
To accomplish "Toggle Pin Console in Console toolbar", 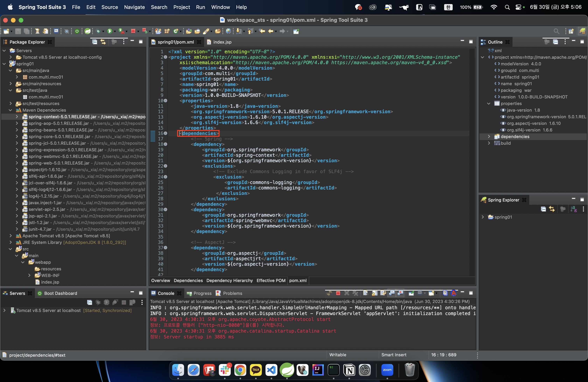I will tap(411, 293).
